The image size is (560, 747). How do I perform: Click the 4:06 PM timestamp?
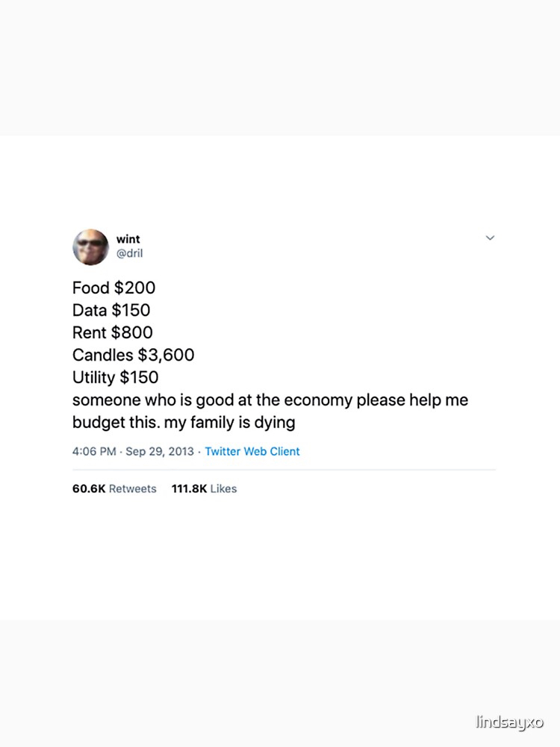[94, 451]
